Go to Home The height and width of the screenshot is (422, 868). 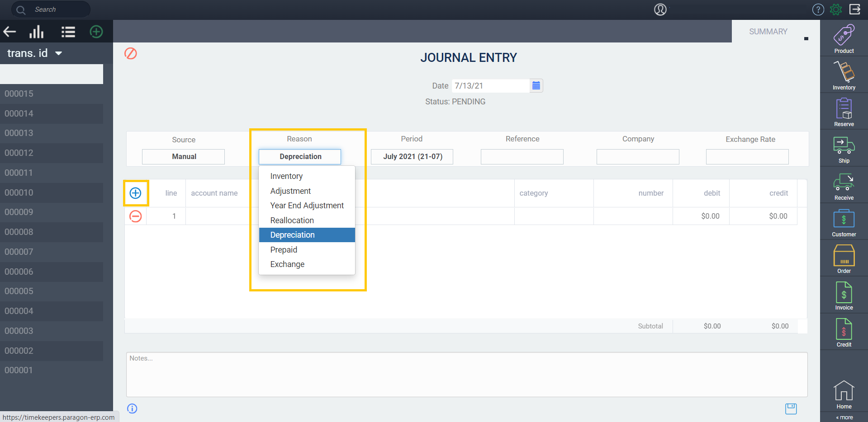click(844, 394)
